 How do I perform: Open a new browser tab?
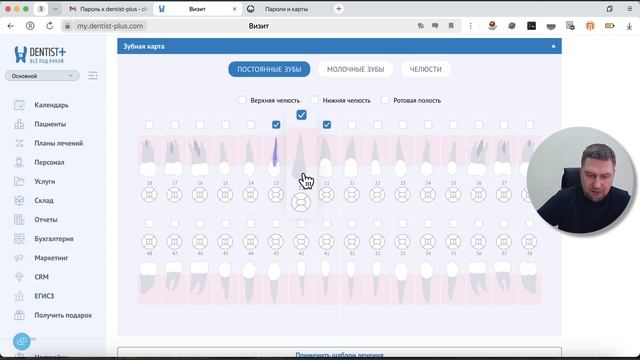coord(339,9)
